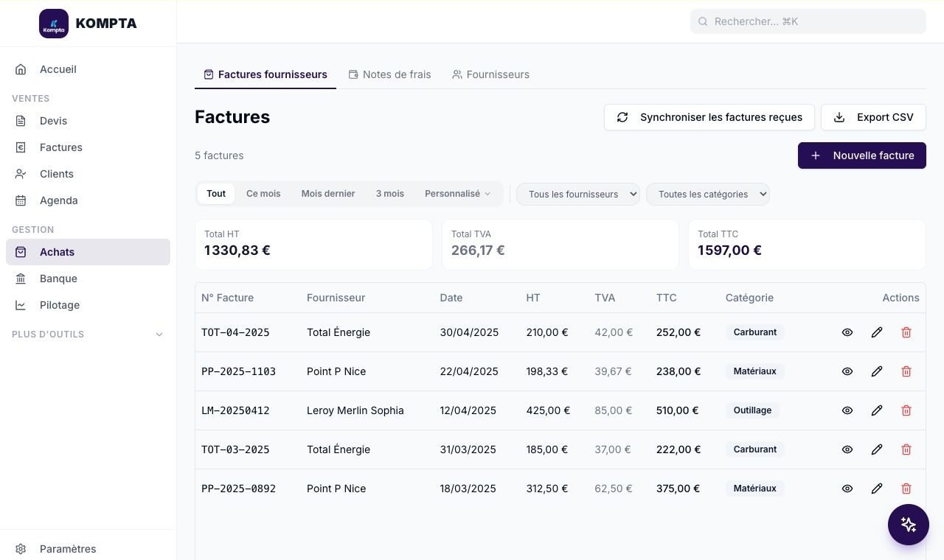Image resolution: width=944 pixels, height=560 pixels.
Task: Click supplier name Leroy Merlin Sophia
Action: click(x=355, y=410)
